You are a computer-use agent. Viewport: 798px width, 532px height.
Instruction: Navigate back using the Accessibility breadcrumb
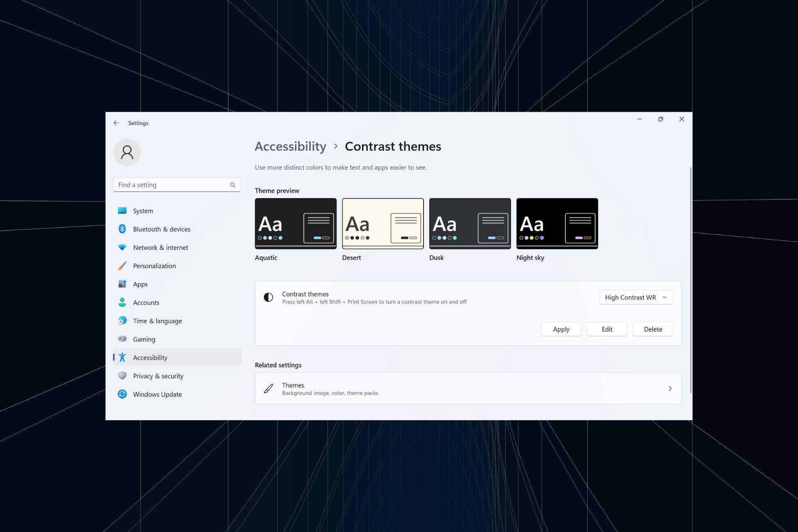pyautogui.click(x=290, y=146)
